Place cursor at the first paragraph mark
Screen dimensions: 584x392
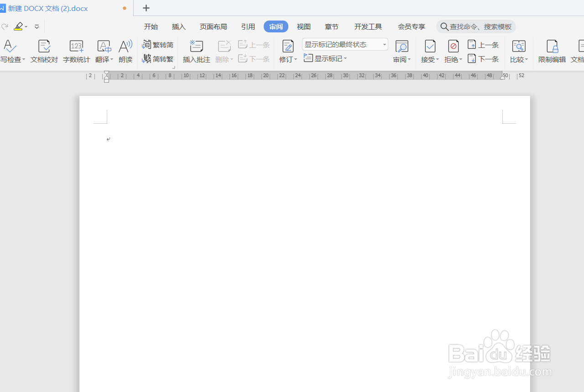click(109, 139)
